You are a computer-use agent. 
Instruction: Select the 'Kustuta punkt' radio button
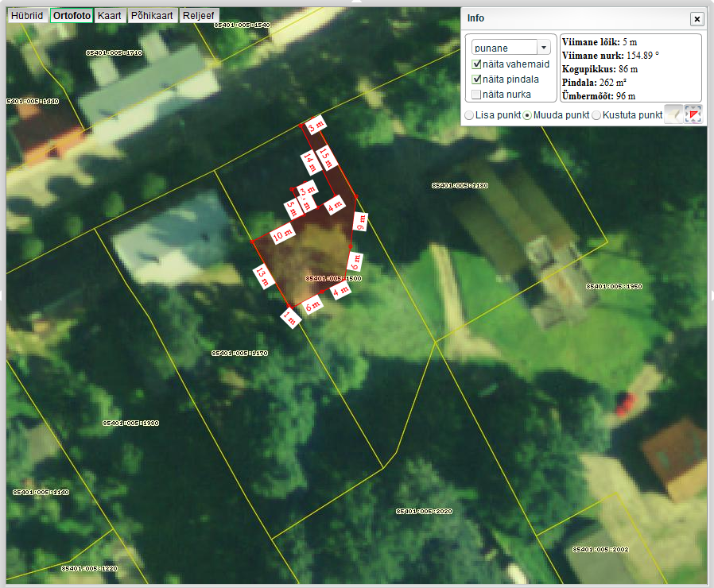[x=597, y=115]
